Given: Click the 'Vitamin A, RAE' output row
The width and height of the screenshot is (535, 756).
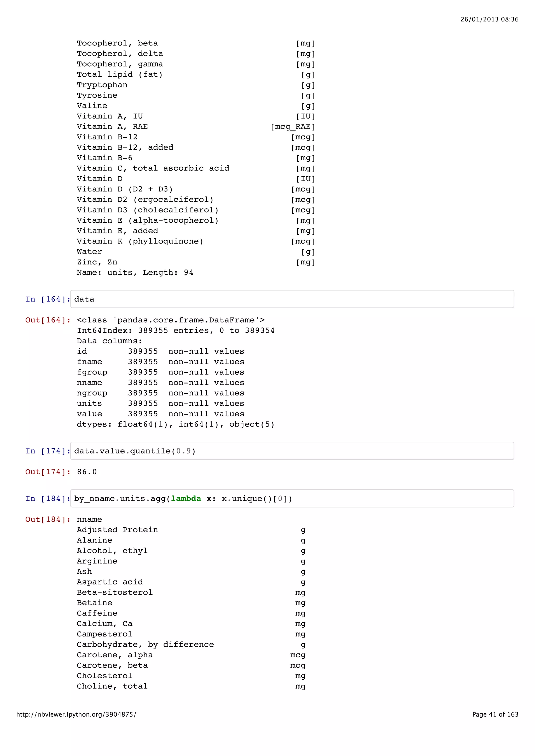Looking at the screenshot, I should click(x=112, y=127).
